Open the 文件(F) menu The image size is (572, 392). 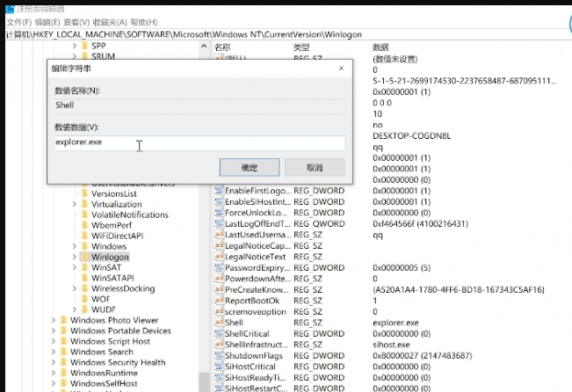[x=19, y=22]
